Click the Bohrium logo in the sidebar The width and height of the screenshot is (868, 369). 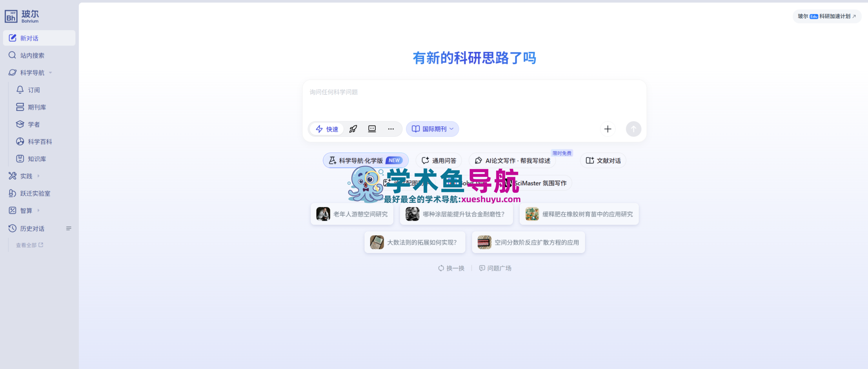click(x=22, y=16)
